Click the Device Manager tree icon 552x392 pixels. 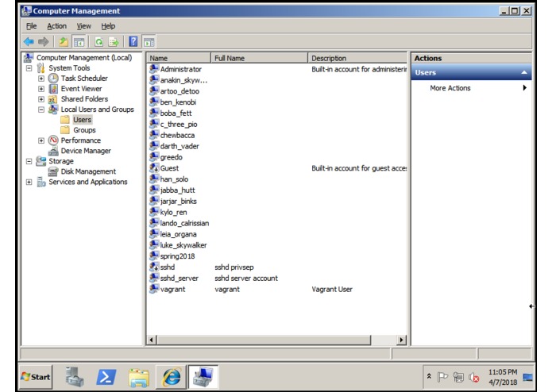coord(53,151)
